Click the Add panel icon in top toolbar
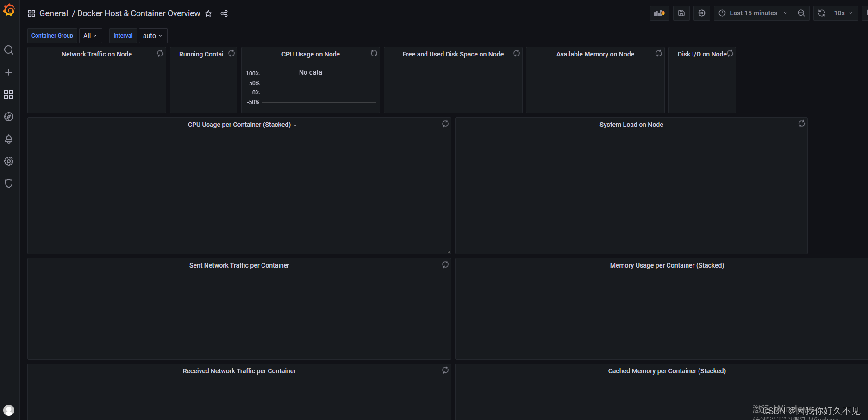 pos(659,13)
